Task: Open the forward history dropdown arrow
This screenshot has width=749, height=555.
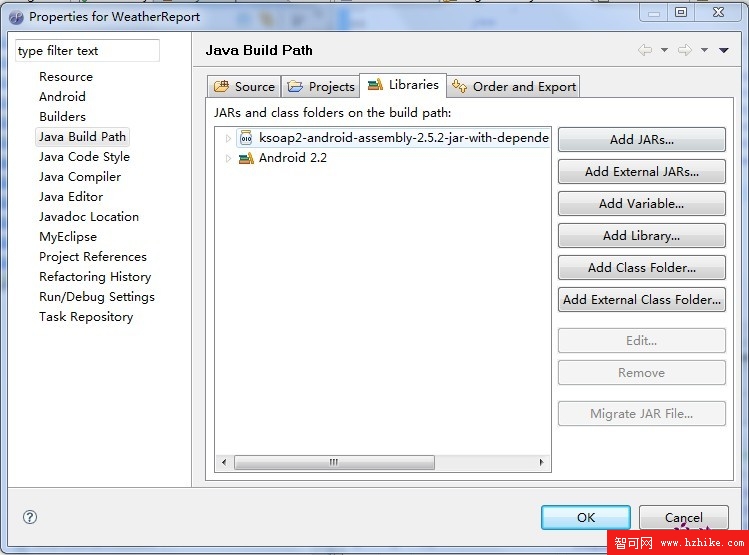Action: coord(704,50)
